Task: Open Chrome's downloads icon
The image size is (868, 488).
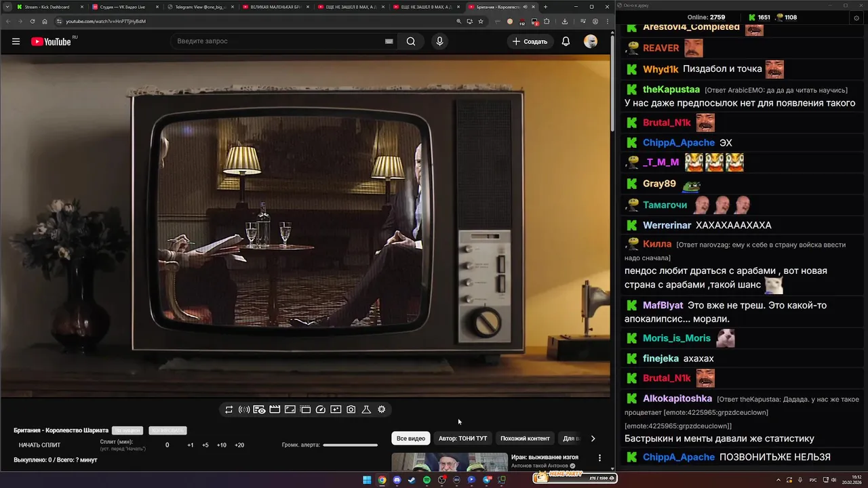Action: pyautogui.click(x=565, y=21)
